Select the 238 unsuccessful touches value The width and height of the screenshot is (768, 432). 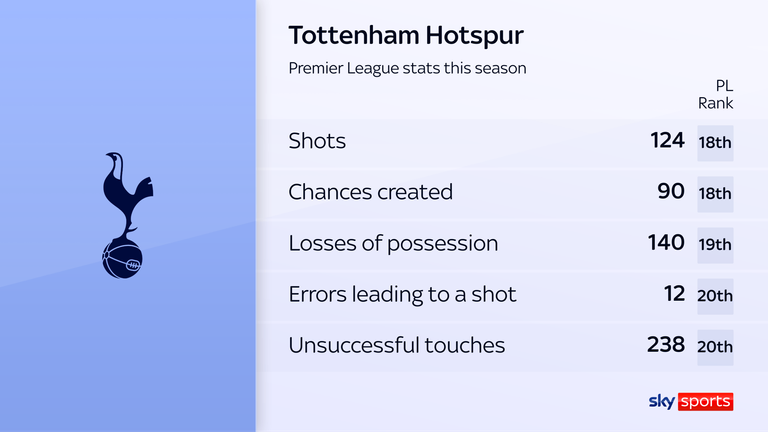click(666, 346)
